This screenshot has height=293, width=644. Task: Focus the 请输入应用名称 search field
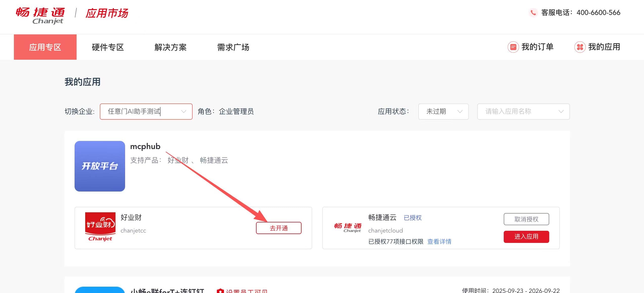click(x=523, y=112)
